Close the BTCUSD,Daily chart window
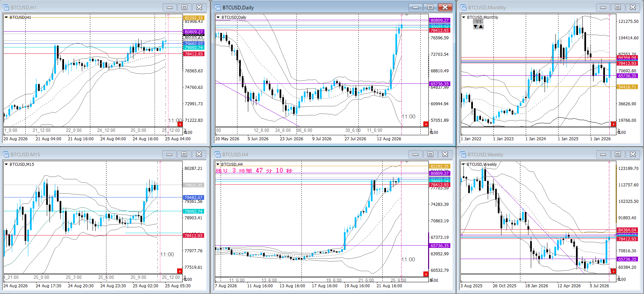Viewport: 644px width, 294px height. [445, 7]
